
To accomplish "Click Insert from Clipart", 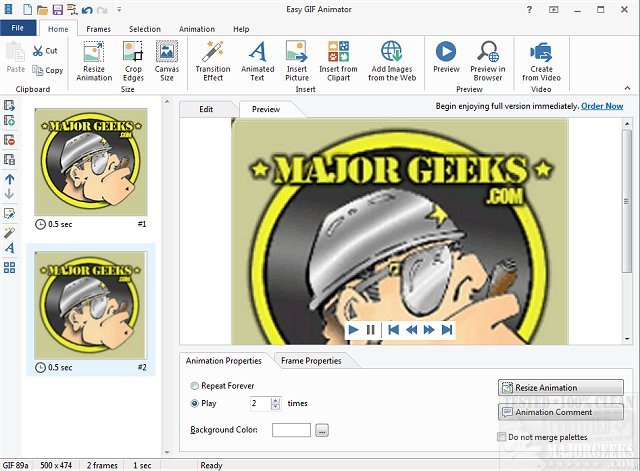I will [x=338, y=61].
